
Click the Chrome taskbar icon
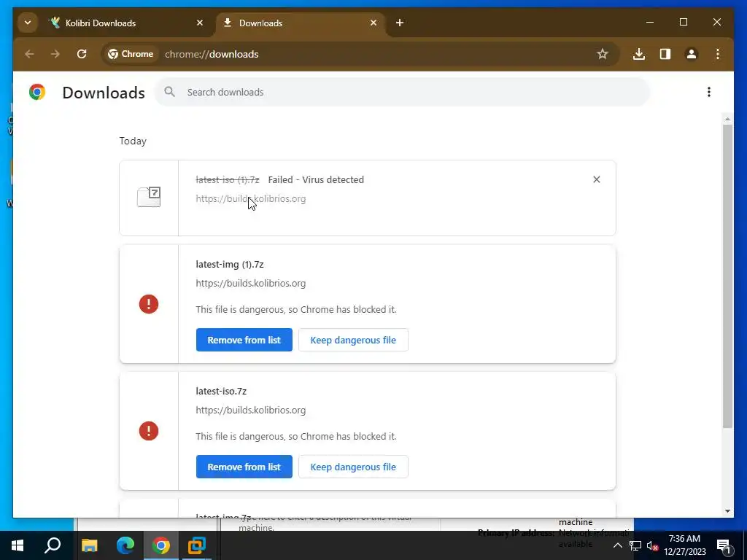(161, 545)
